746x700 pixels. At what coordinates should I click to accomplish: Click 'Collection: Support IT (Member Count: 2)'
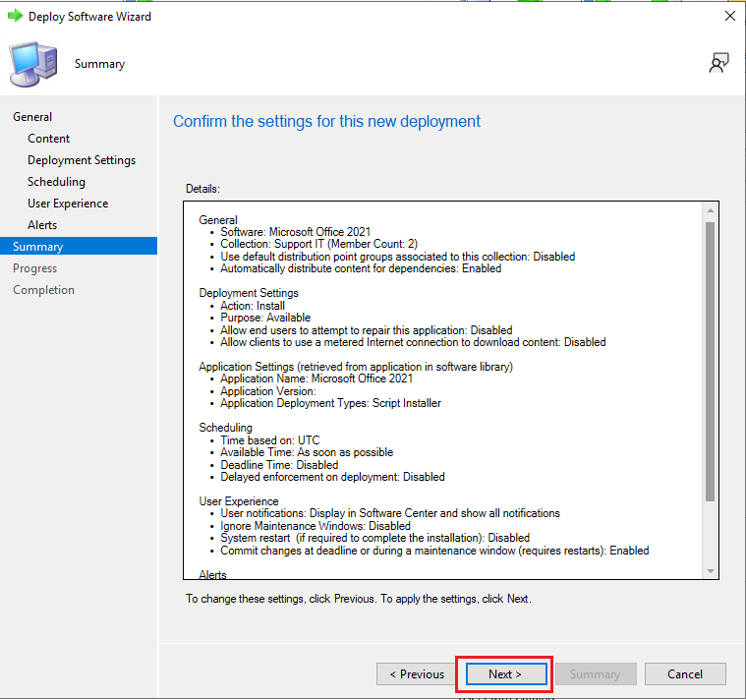click(x=318, y=244)
